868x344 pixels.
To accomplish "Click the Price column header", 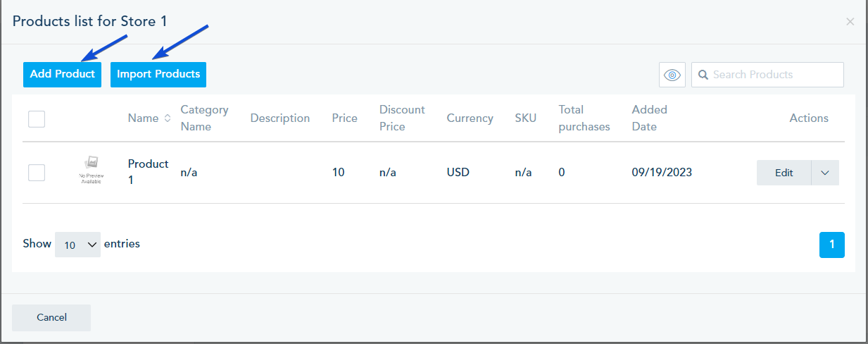I will pyautogui.click(x=345, y=118).
